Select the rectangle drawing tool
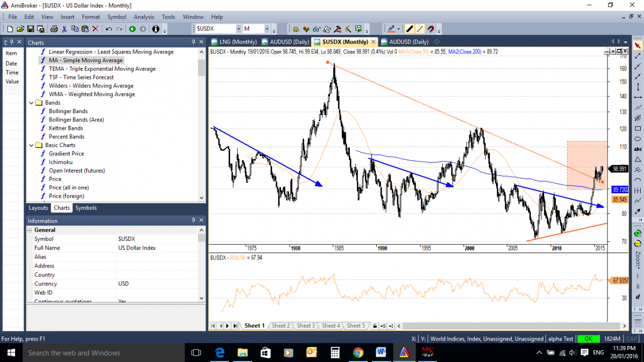Viewport: 644px width, 362px height. click(x=638, y=129)
